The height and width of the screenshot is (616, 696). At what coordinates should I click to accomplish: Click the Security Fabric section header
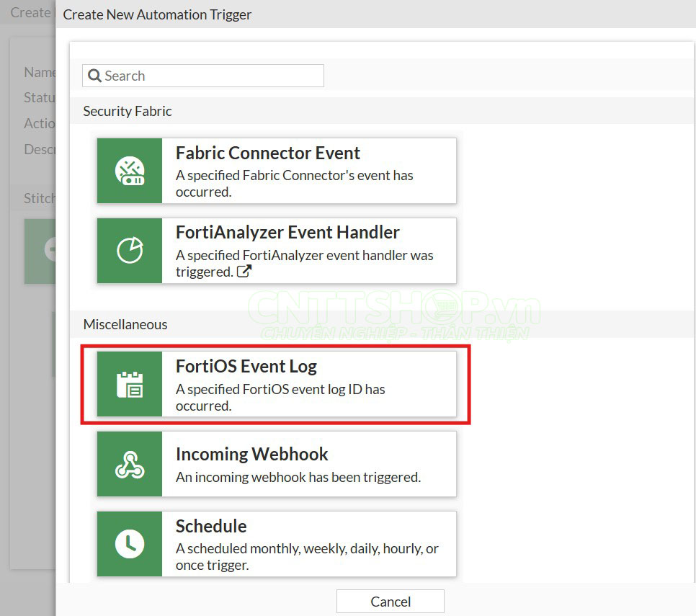click(128, 111)
